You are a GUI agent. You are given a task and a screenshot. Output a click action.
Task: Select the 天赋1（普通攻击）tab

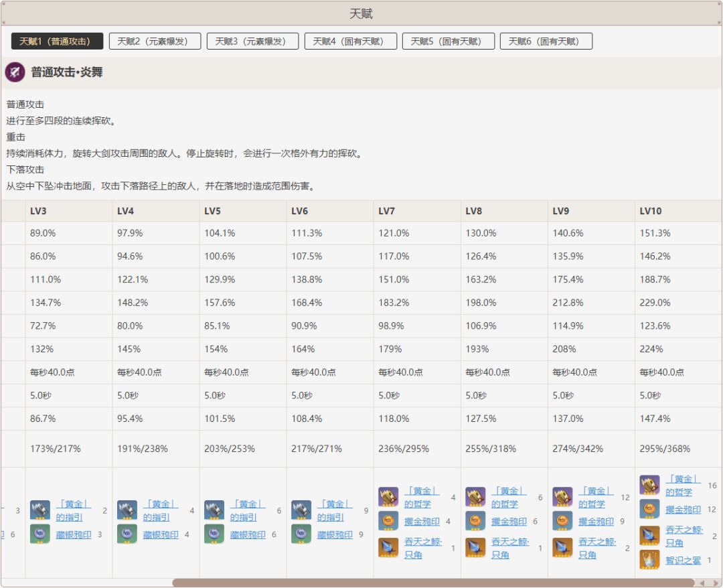(57, 42)
